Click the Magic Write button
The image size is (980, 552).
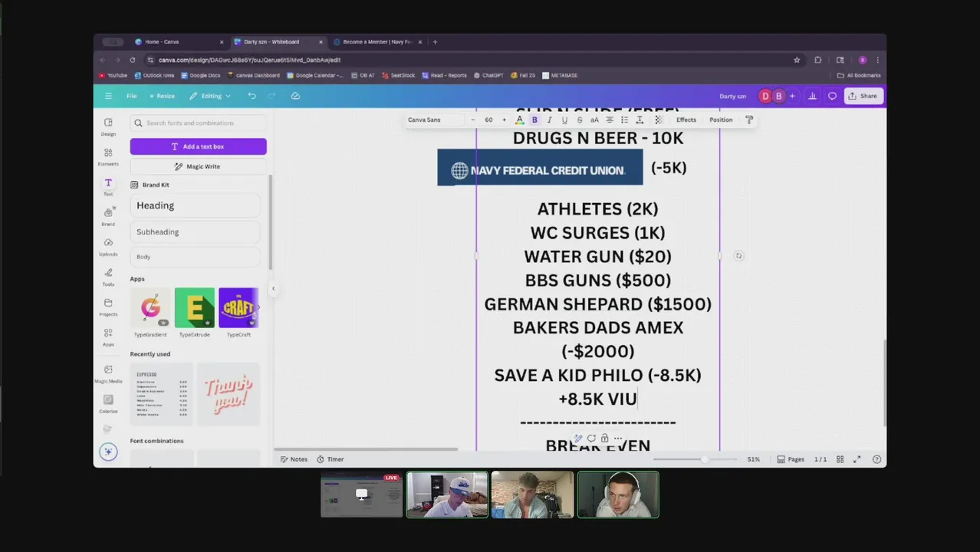(198, 166)
